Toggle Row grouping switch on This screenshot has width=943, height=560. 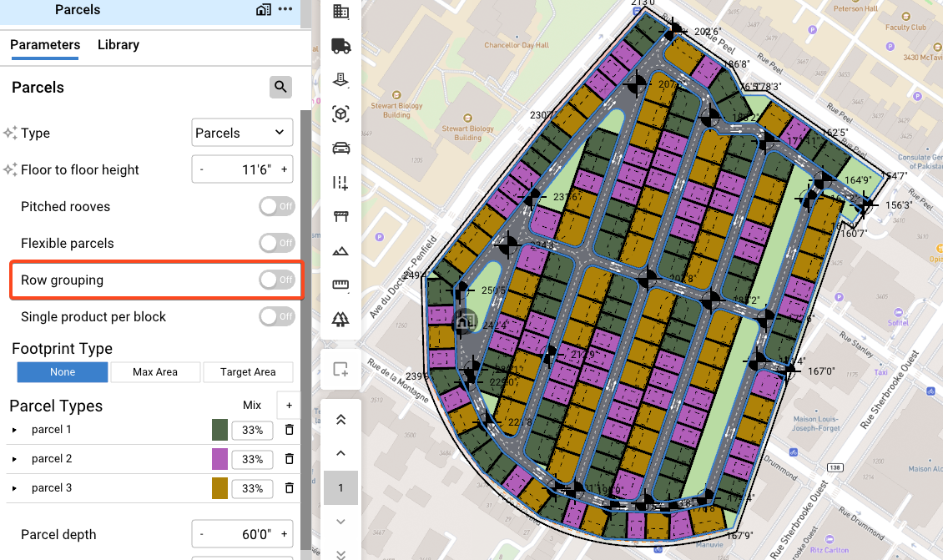click(277, 280)
